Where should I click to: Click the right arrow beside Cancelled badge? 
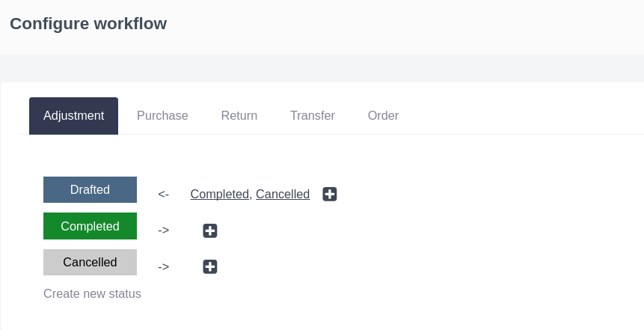click(x=164, y=266)
